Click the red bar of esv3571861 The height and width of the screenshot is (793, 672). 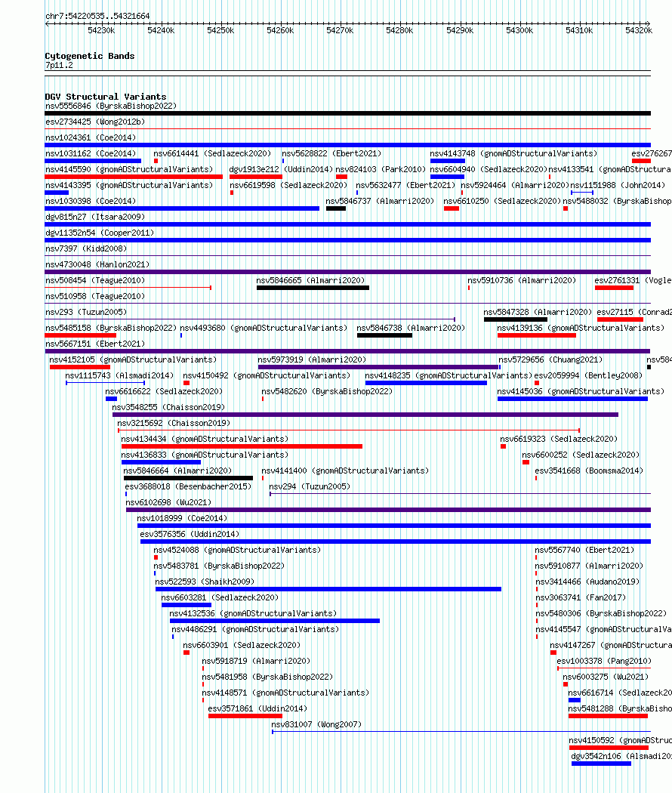point(245,716)
